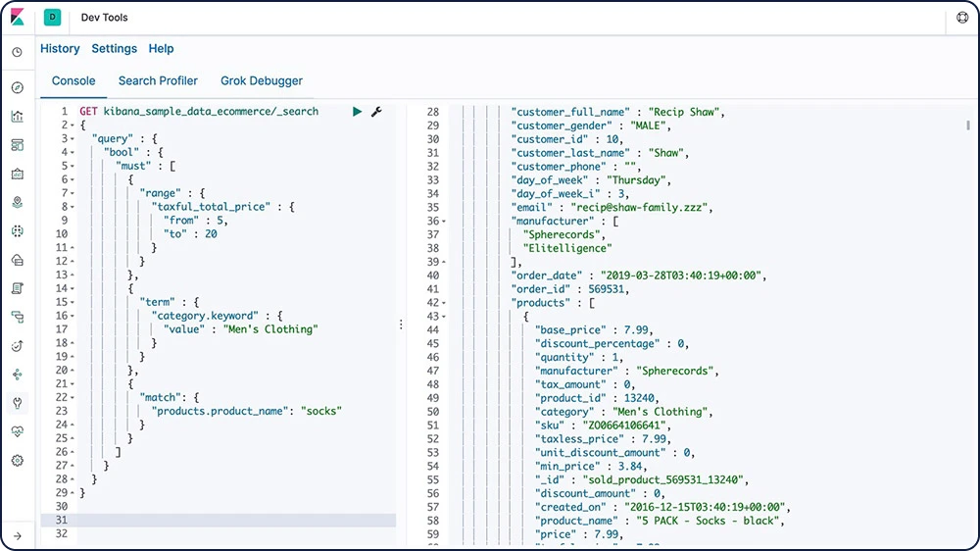
Task: Open the D space avatar menu
Action: (53, 18)
